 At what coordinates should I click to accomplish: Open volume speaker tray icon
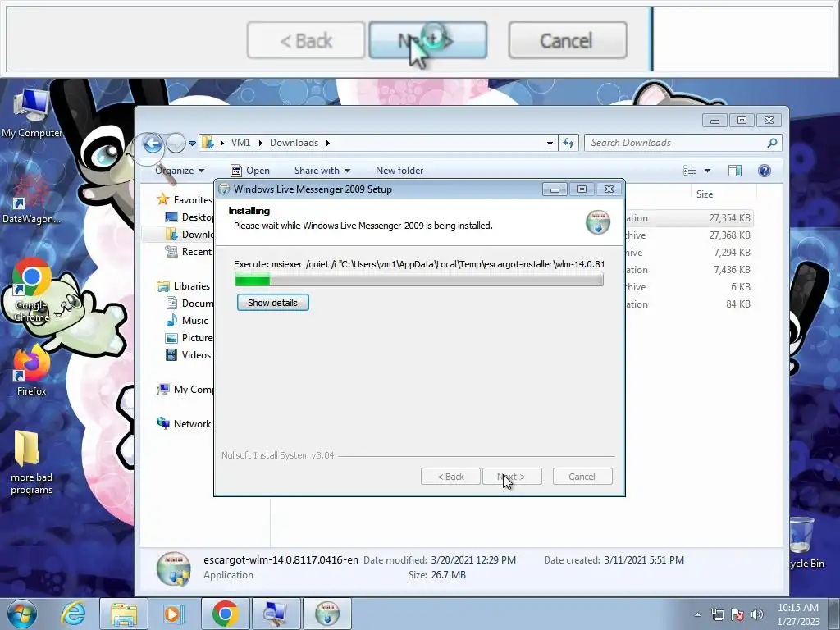[x=757, y=614]
